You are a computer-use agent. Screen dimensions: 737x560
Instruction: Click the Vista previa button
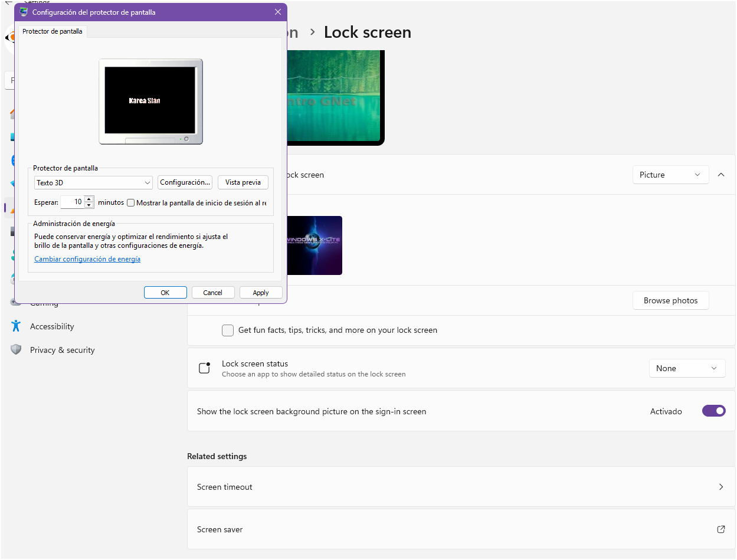point(243,182)
